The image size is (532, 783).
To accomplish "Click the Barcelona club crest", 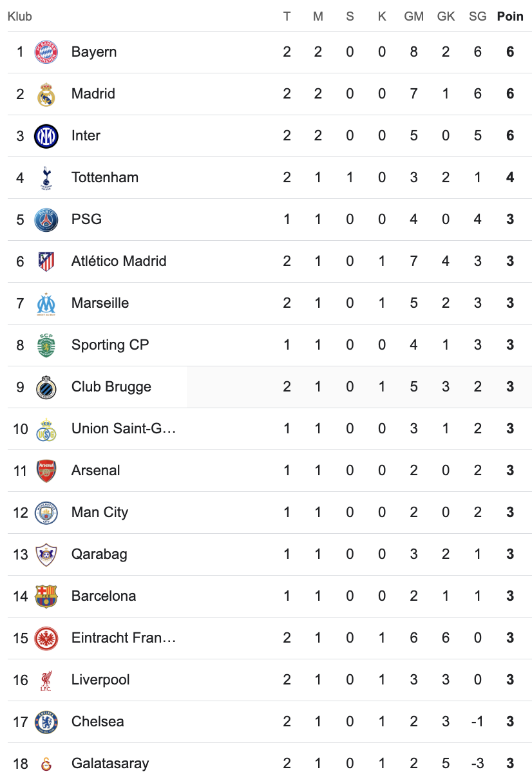I will 46,596.
